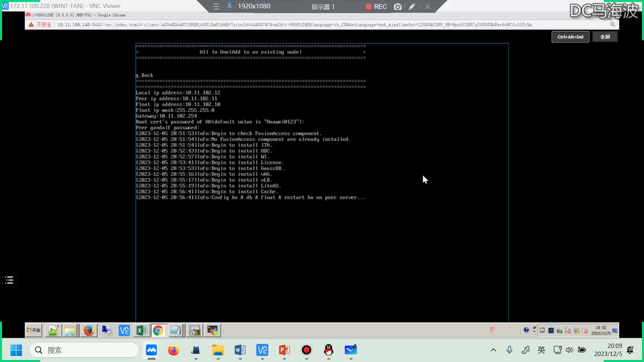
Task: Open the red screen recorder in Windows 11 taskbar
Action: point(306,350)
